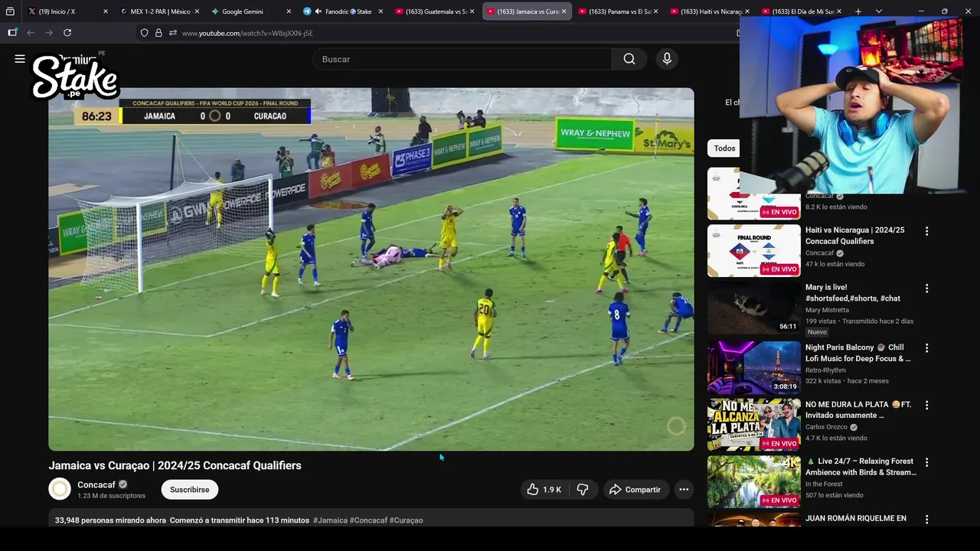Click the Carlos Orozco channel name

point(826,427)
